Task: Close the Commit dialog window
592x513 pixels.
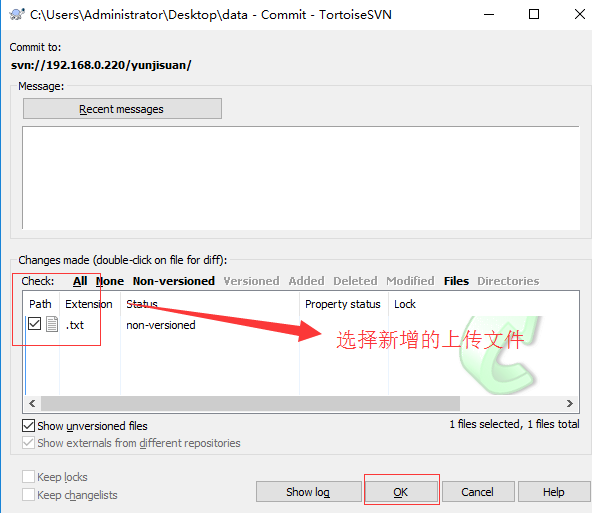Action: 580,14
